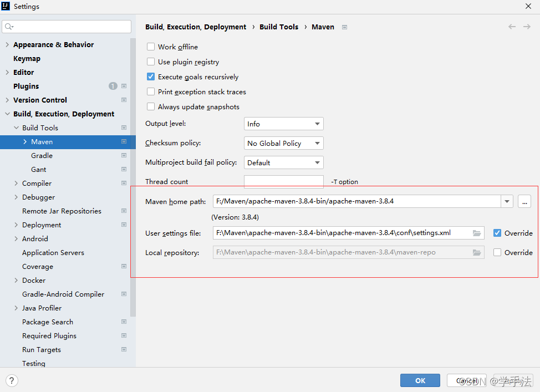Open the Maven home path dropdown arrow
The image size is (540, 392).
point(507,201)
